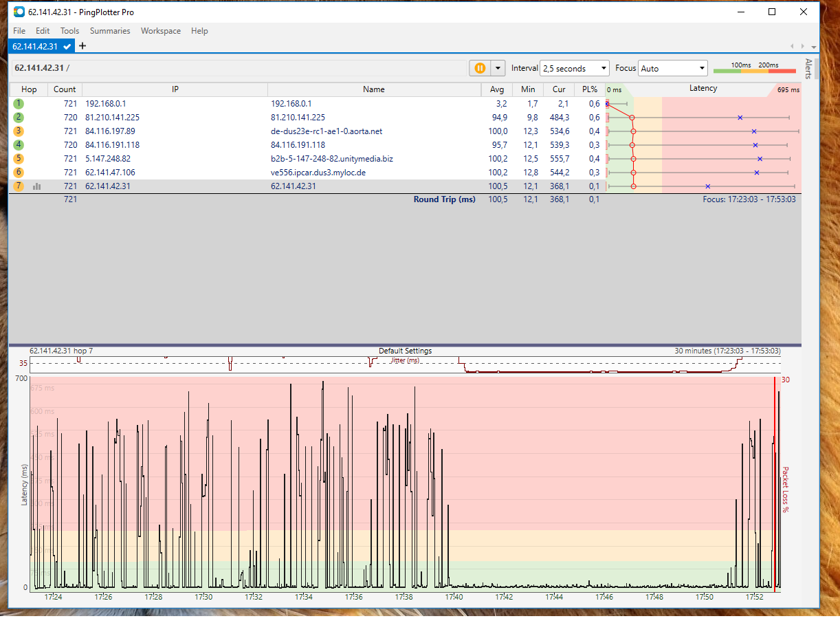
Task: Open the Interval combo box showing 2,5 seconds
Action: click(575, 68)
